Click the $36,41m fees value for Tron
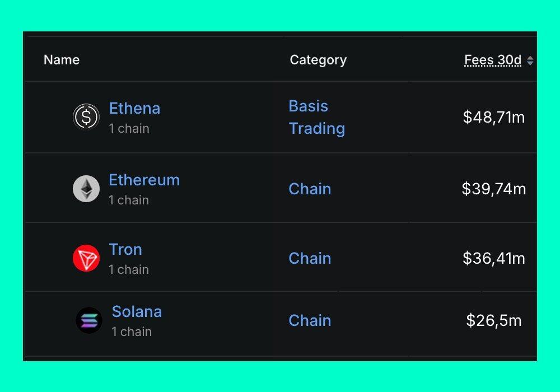The height and width of the screenshot is (392, 560). pos(494,258)
